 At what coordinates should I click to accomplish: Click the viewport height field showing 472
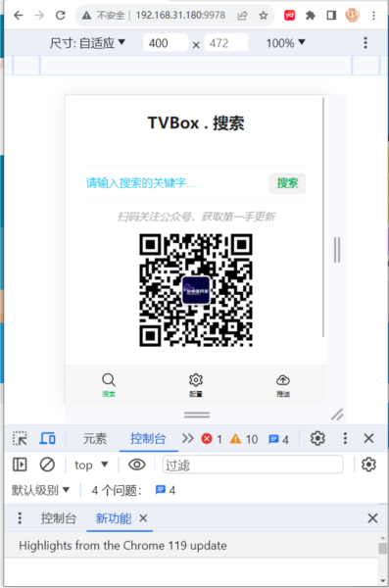(226, 43)
